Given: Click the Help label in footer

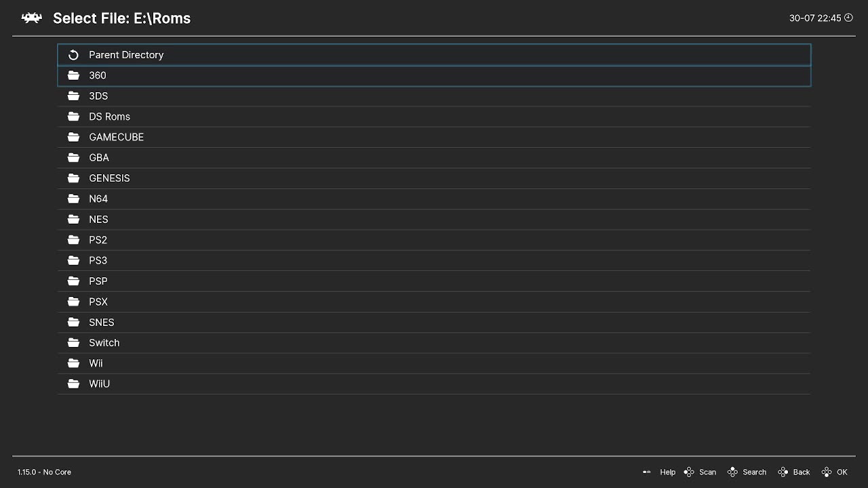Looking at the screenshot, I should click(x=668, y=472).
